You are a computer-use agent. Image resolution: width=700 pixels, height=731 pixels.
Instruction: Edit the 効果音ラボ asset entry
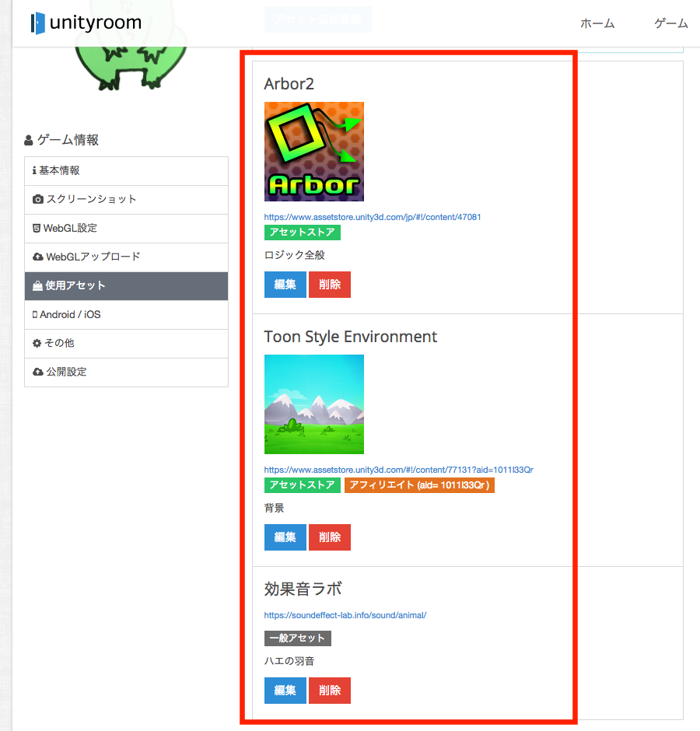click(x=285, y=691)
